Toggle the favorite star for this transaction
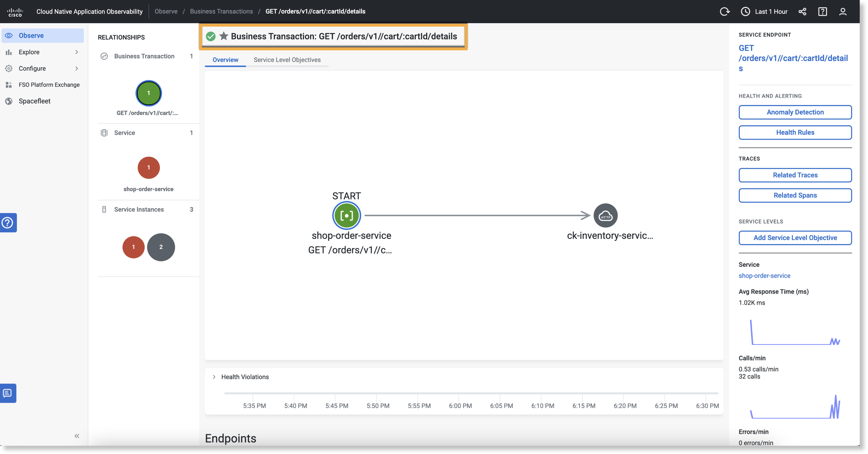Image resolution: width=868 pixels, height=454 pixels. click(x=223, y=36)
